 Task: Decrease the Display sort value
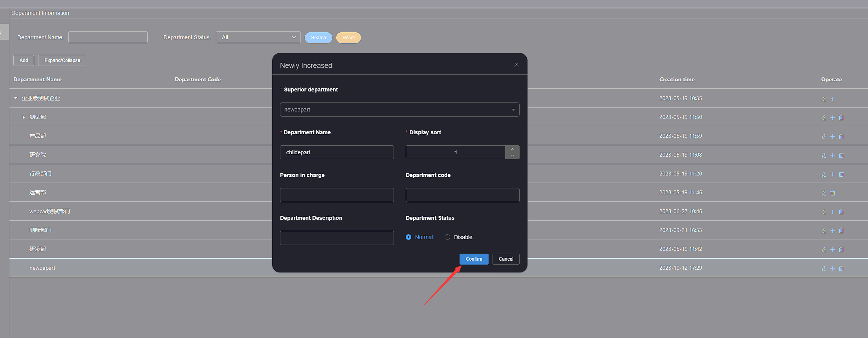[512, 156]
